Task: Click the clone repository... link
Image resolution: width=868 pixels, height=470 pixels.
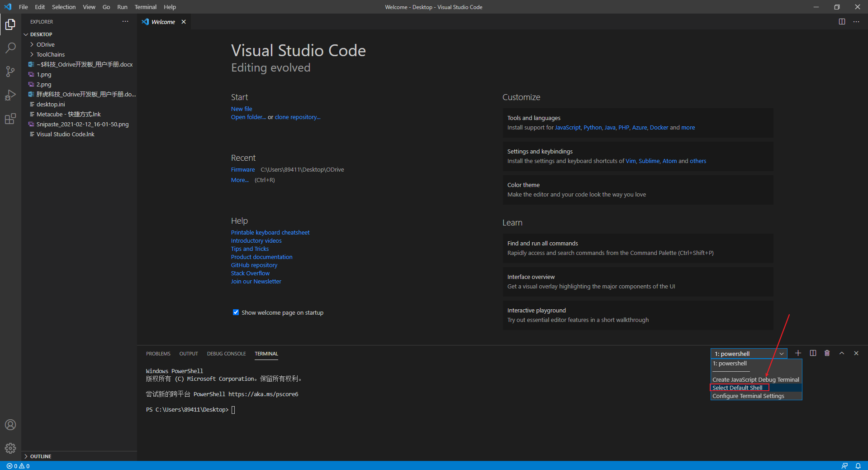Action: [x=298, y=117]
